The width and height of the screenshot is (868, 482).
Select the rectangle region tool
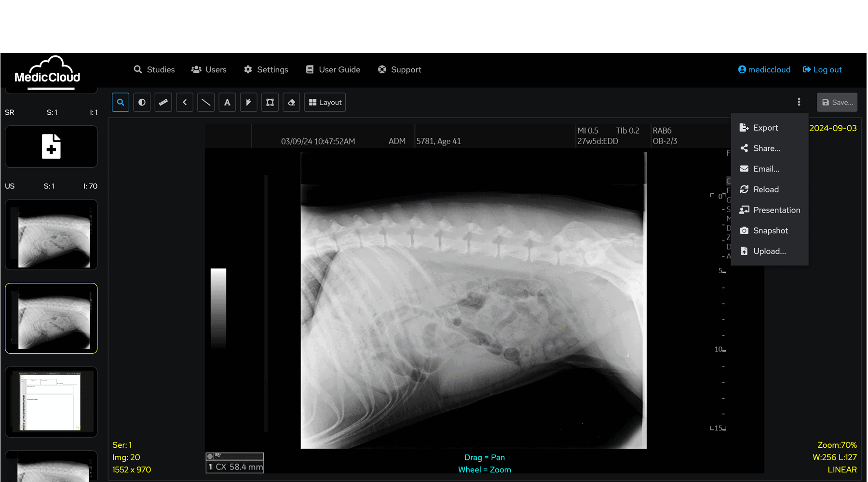pyautogui.click(x=270, y=102)
